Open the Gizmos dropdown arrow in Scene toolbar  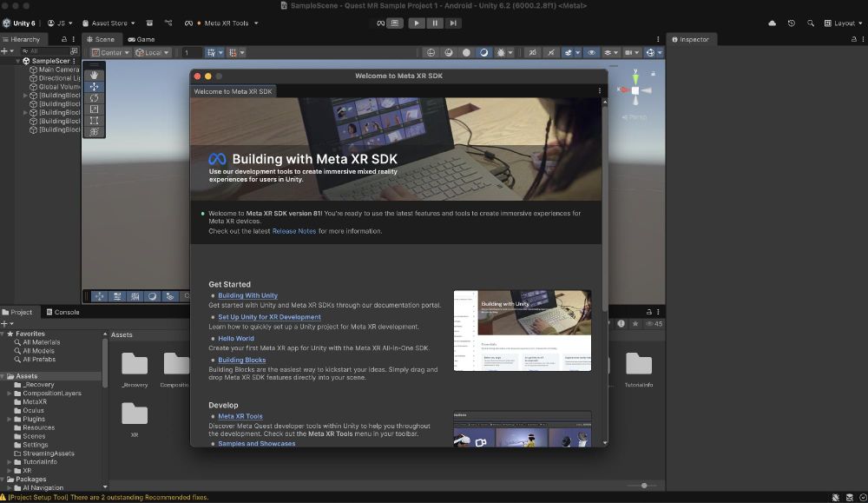pos(660,53)
